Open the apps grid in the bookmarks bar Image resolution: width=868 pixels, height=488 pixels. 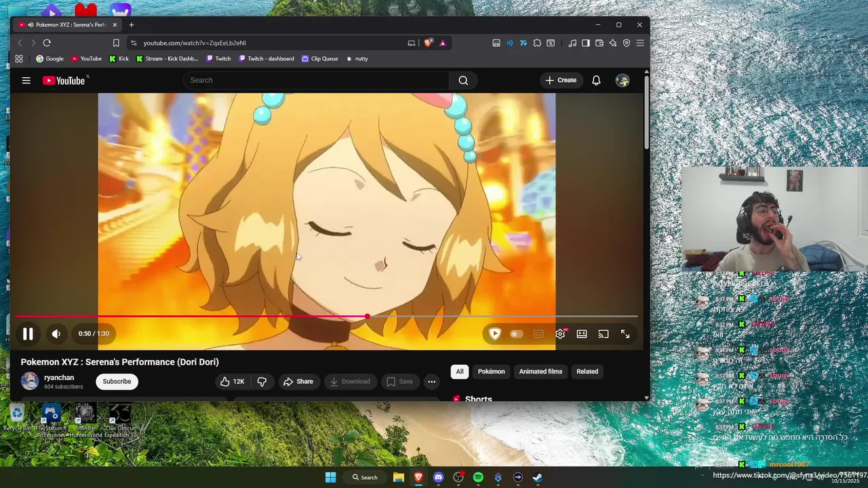point(19,59)
